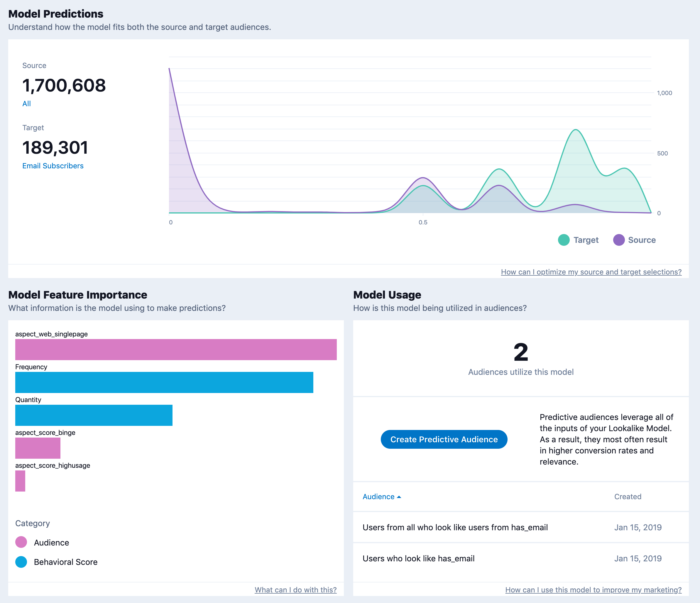
Task: Open the All source audience link
Action: pyautogui.click(x=26, y=104)
